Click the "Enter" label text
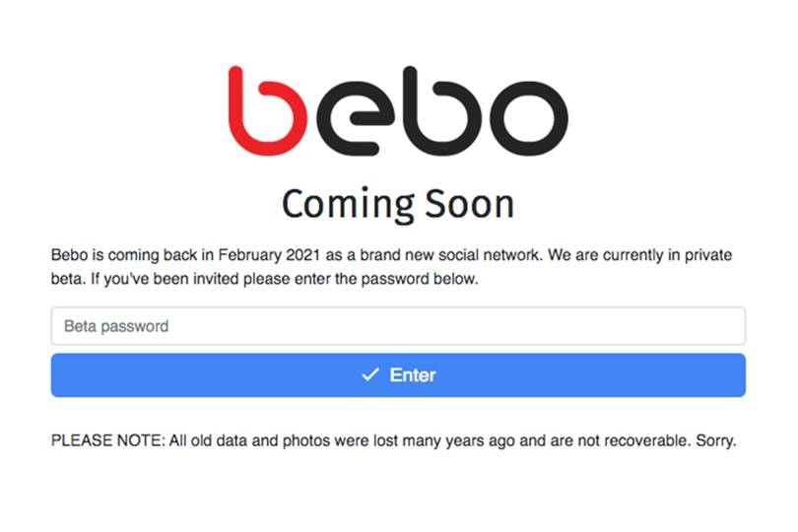Screen dimensions: 798x532 412,374
